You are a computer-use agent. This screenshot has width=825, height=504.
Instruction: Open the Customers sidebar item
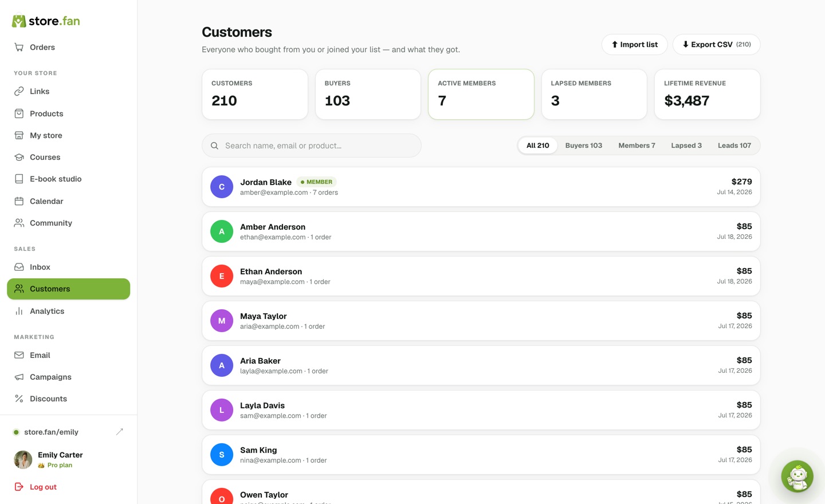(69, 289)
